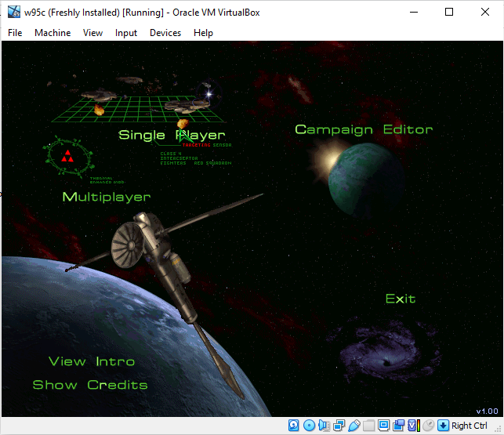The height and width of the screenshot is (435, 504).
Task: Click the VirtualBox window title icon
Action: tap(14, 12)
